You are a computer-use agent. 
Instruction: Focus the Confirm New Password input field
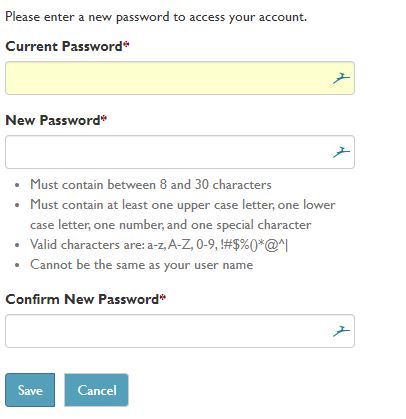[180, 331]
